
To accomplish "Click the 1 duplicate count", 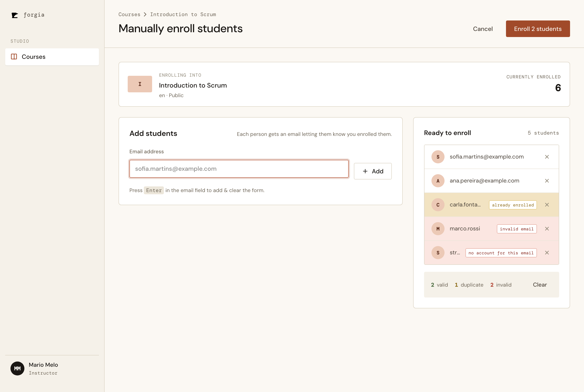I will click(469, 285).
